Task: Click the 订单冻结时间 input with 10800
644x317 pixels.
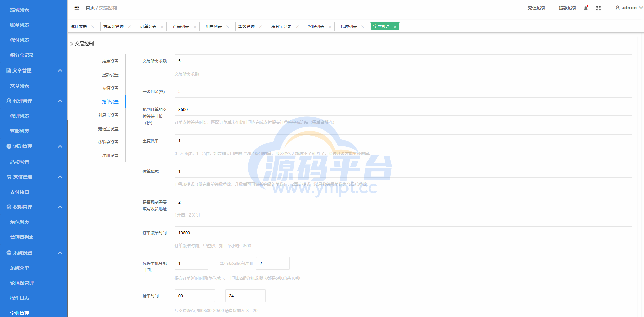Action: point(403,233)
